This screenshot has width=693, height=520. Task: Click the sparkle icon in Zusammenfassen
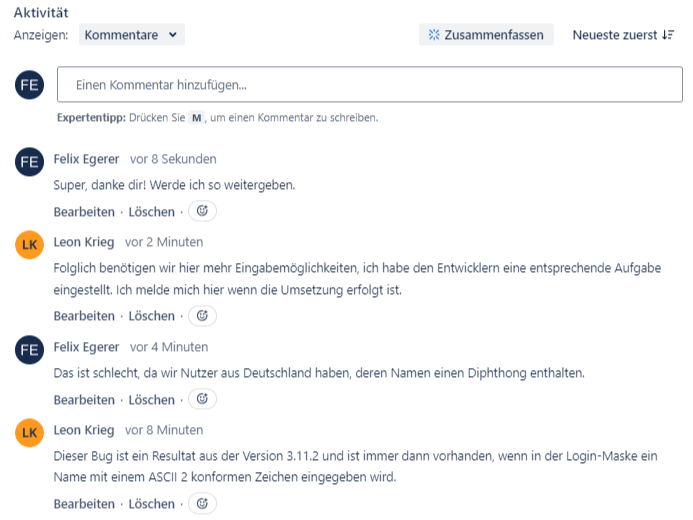point(434,34)
